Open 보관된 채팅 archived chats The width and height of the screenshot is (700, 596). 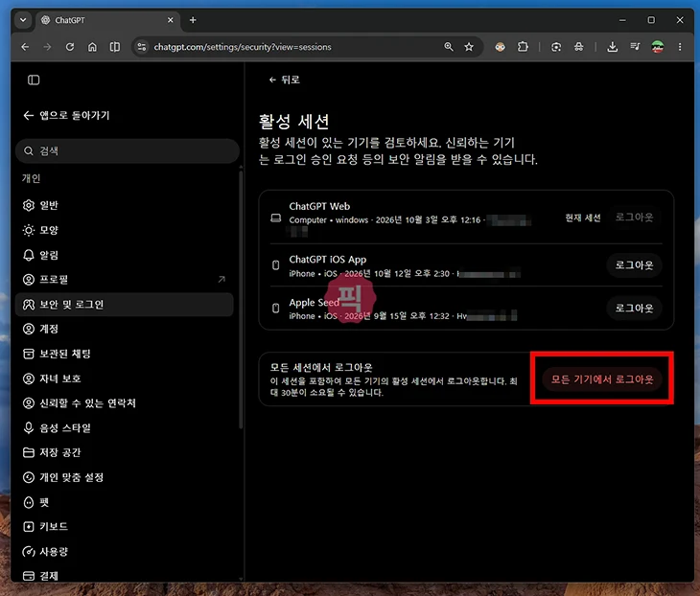(124, 354)
